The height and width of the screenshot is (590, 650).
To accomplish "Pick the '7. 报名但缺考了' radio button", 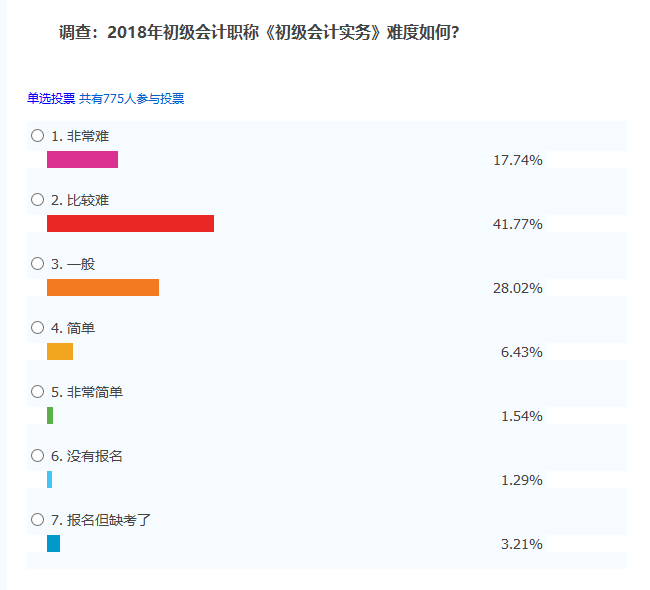I will coord(38,520).
